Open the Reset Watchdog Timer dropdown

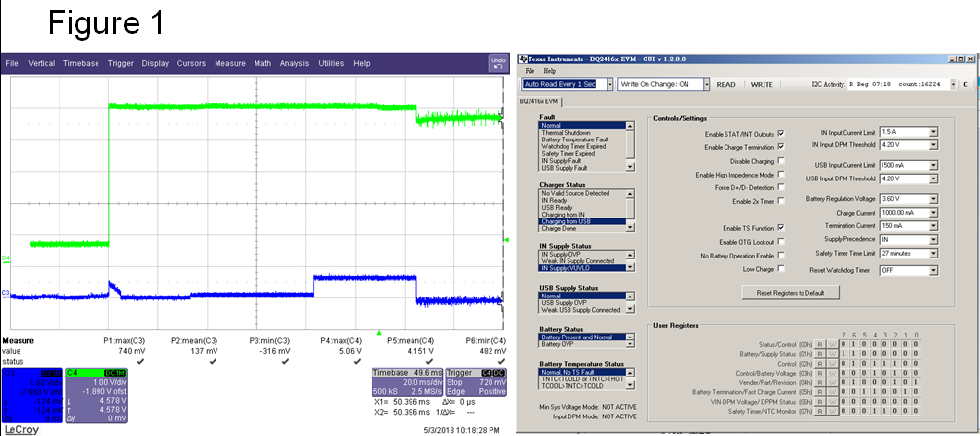point(933,271)
